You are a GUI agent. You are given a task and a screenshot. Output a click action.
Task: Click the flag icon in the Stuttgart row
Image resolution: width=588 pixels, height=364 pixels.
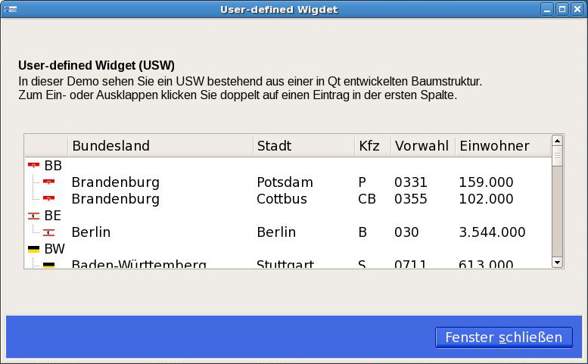[48, 265]
